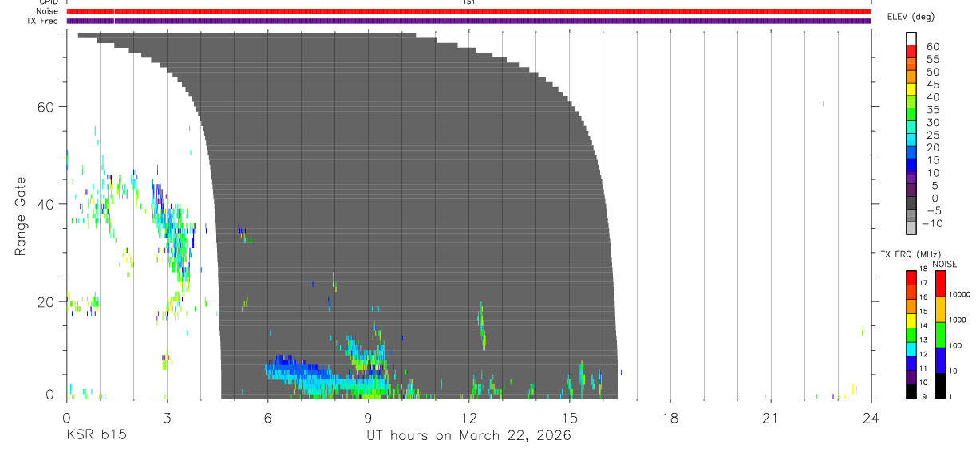
Task: Click the '40' tick on Range Gate axis
Action: (46, 204)
